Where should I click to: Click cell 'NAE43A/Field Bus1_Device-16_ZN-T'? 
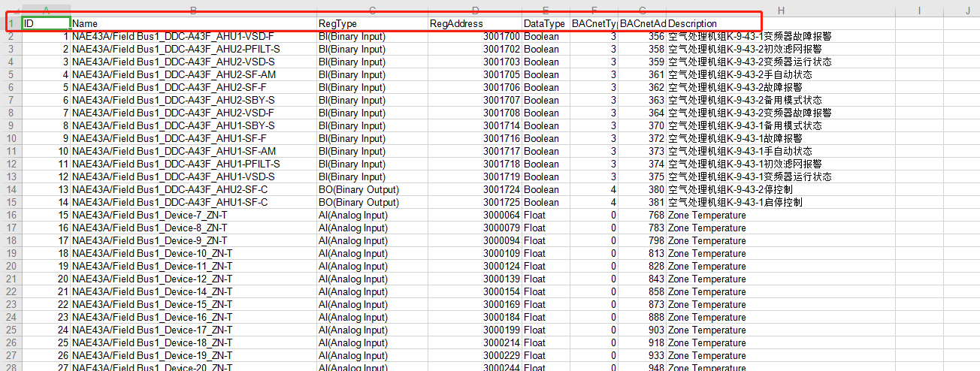click(194, 318)
